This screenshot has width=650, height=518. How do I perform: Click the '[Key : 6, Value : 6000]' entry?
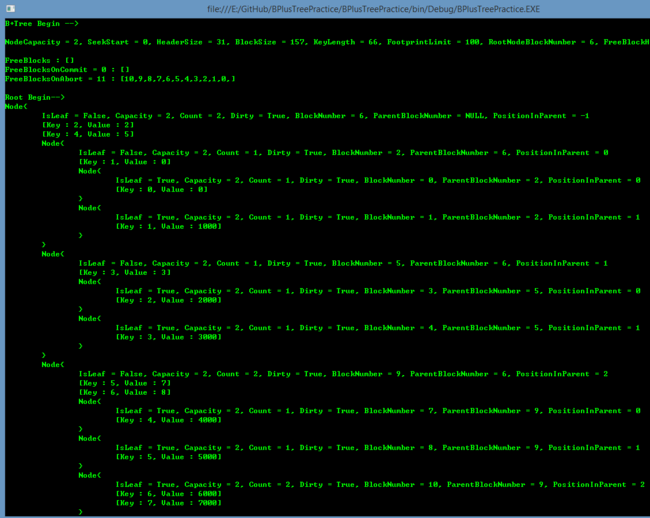(169, 494)
